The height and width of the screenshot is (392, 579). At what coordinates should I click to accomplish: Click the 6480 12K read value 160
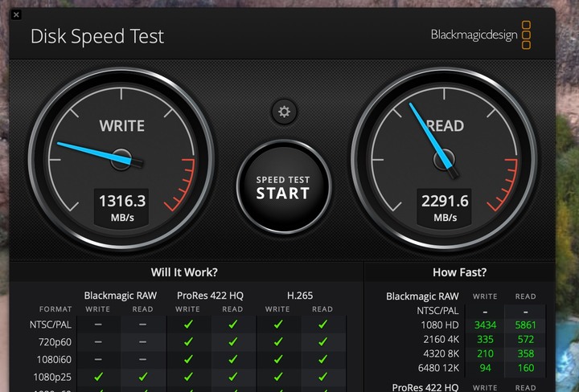click(525, 368)
